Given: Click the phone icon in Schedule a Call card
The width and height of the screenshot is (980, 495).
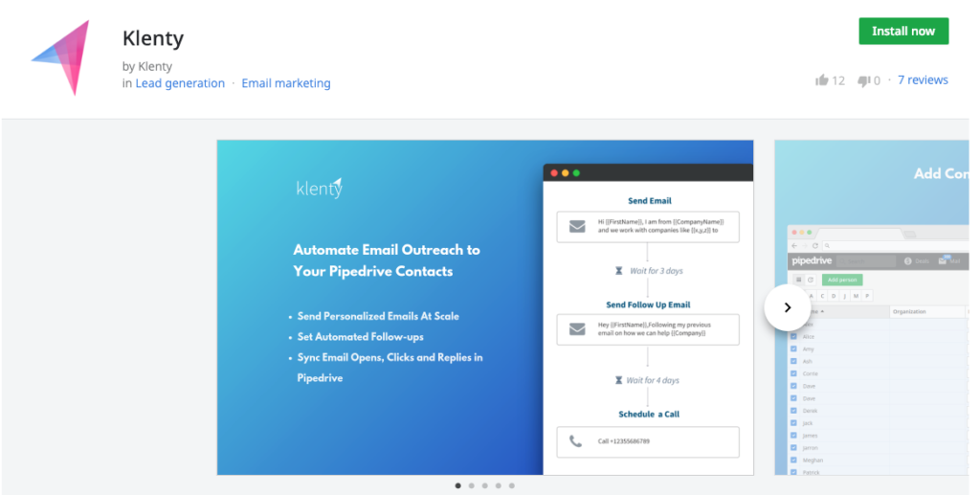Looking at the screenshot, I should (575, 441).
